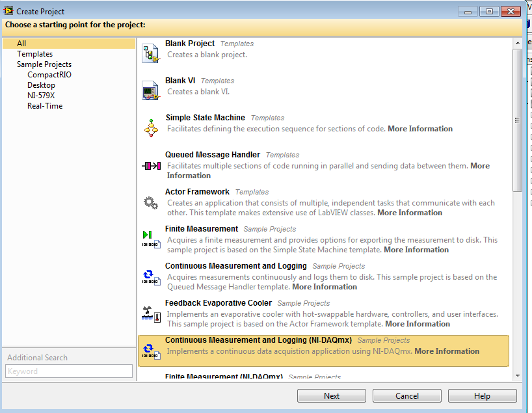Click the Blank VI template icon
Screen dimensions: 532x413
coord(151,90)
